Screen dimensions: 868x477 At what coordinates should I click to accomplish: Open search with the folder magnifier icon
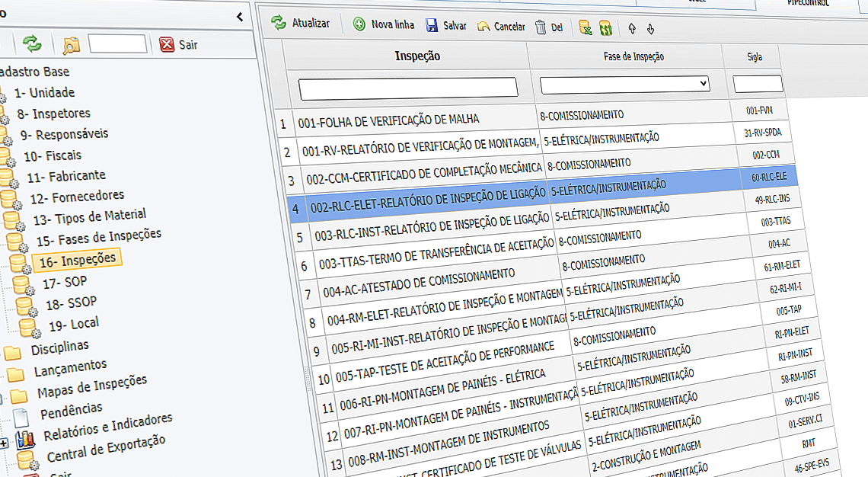click(70, 45)
